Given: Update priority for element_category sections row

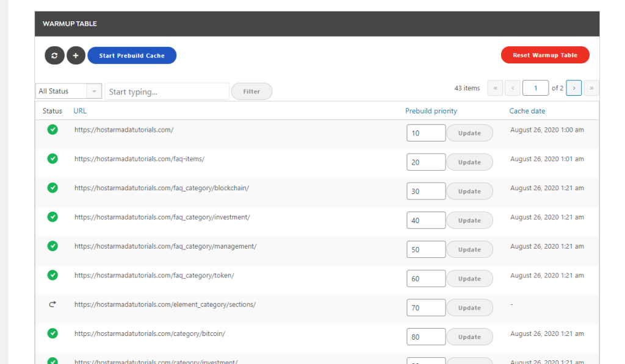Looking at the screenshot, I should pos(469,307).
